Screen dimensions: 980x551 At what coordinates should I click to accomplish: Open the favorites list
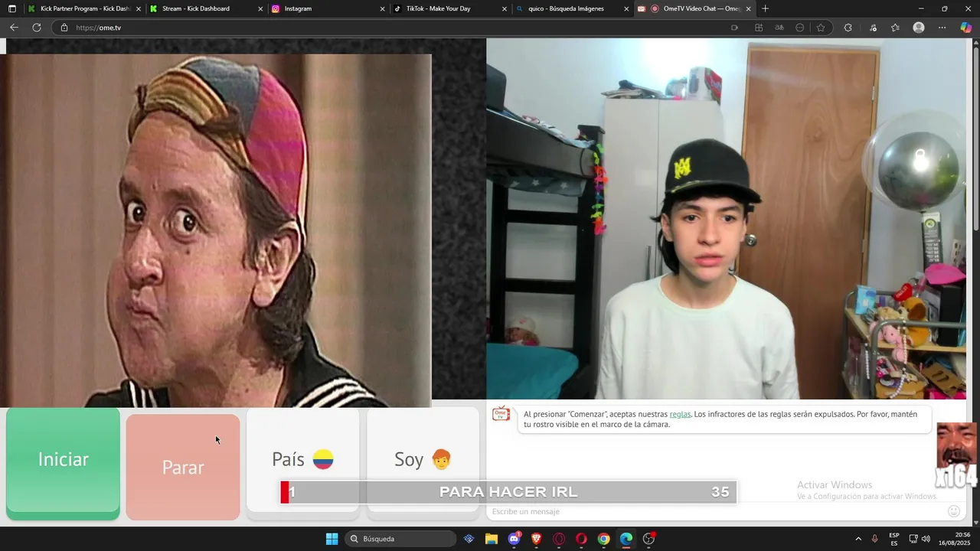(895, 28)
